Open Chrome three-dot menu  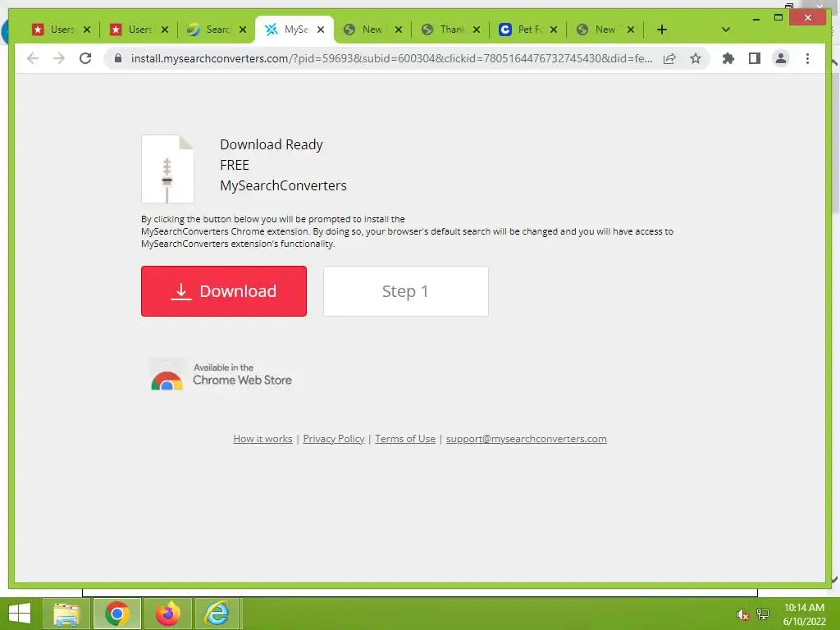(x=807, y=58)
